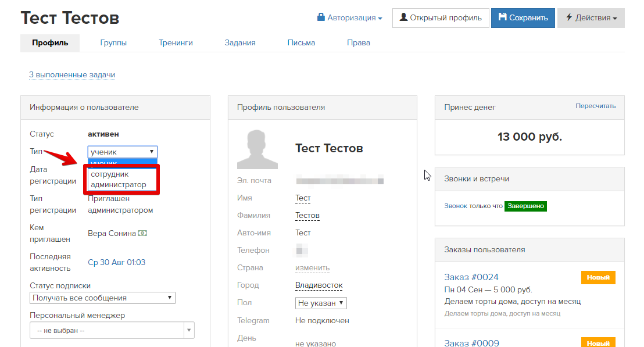Click the Открытый профиль button
This screenshot has width=644, height=347.
tap(441, 17)
